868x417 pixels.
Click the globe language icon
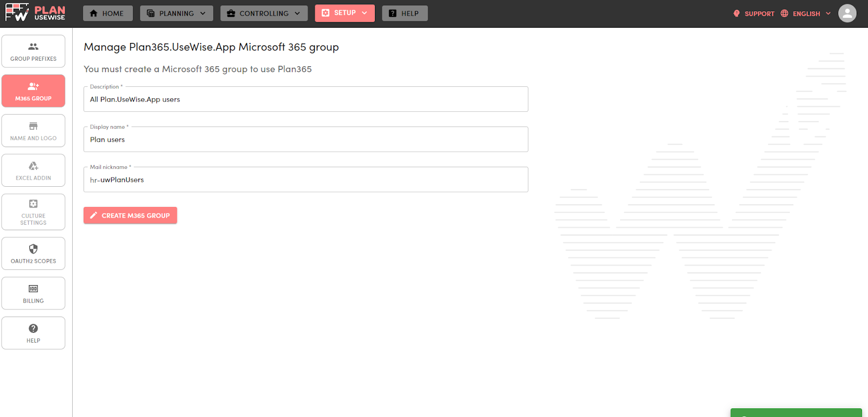pos(784,14)
